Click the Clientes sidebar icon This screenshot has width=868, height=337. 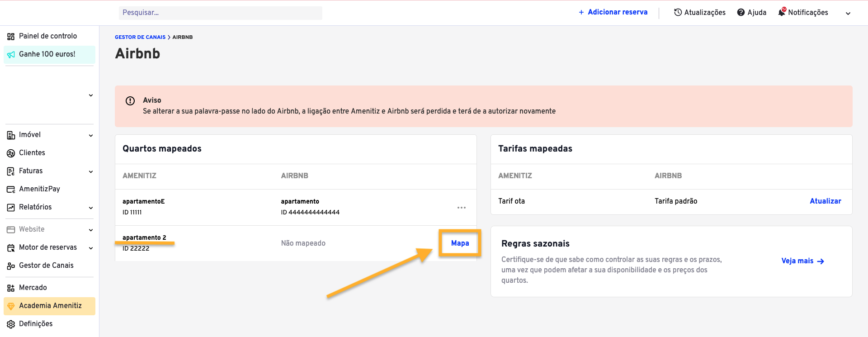pyautogui.click(x=11, y=153)
